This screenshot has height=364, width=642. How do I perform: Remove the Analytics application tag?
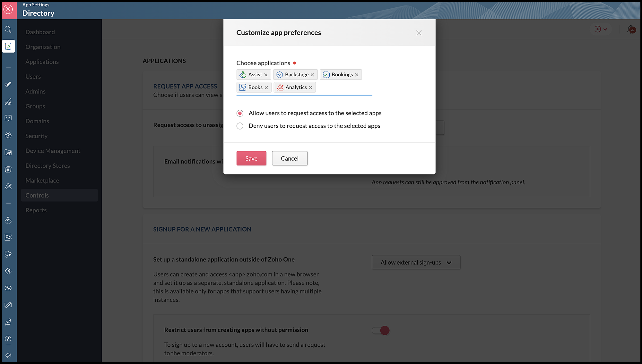coord(310,88)
